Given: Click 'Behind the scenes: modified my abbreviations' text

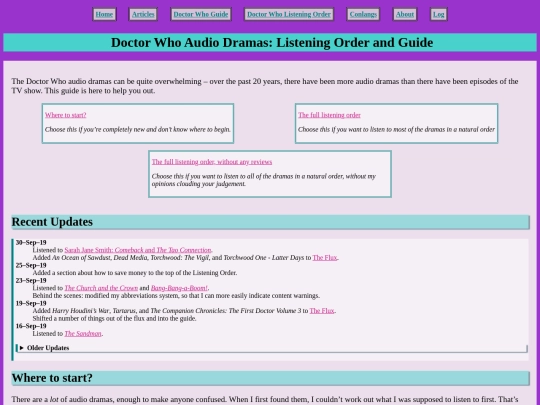Looking at the screenshot, I should pos(176,295).
